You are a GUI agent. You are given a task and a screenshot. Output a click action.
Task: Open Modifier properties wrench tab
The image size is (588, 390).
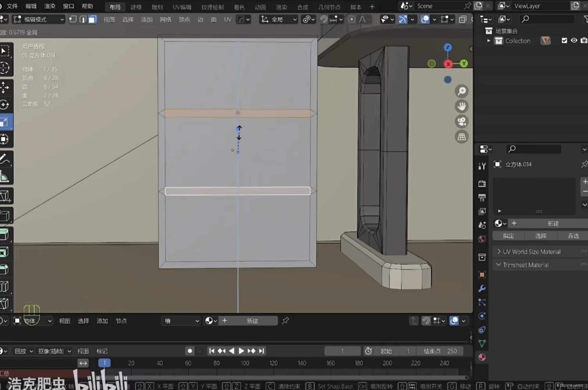pos(482,288)
